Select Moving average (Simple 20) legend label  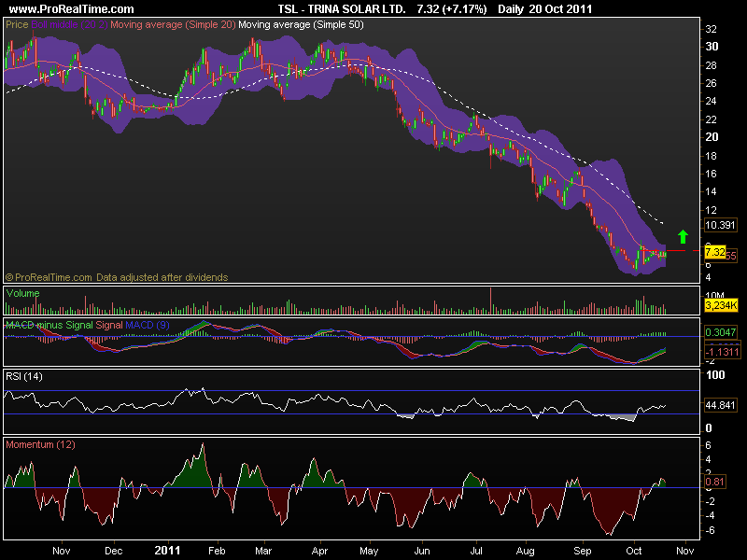173,24
